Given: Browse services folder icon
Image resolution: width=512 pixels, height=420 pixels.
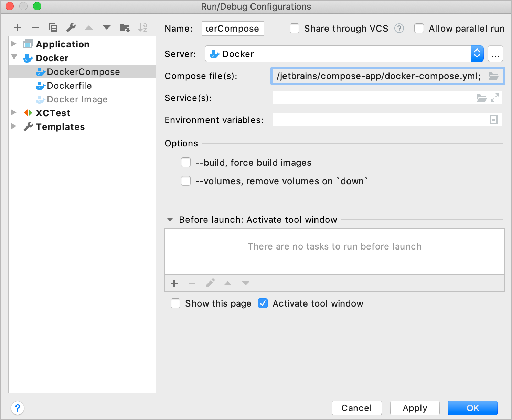Looking at the screenshot, I should pyautogui.click(x=481, y=98).
